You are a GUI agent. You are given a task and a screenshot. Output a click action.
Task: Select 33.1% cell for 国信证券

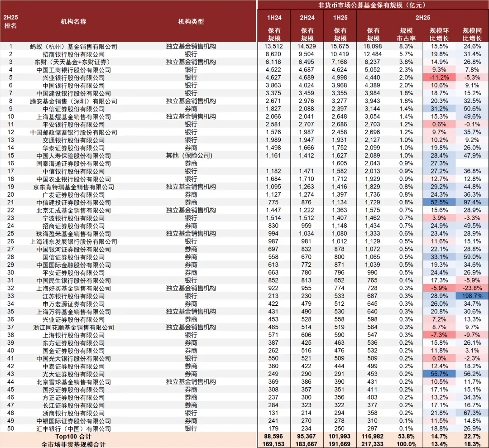[x=439, y=257]
